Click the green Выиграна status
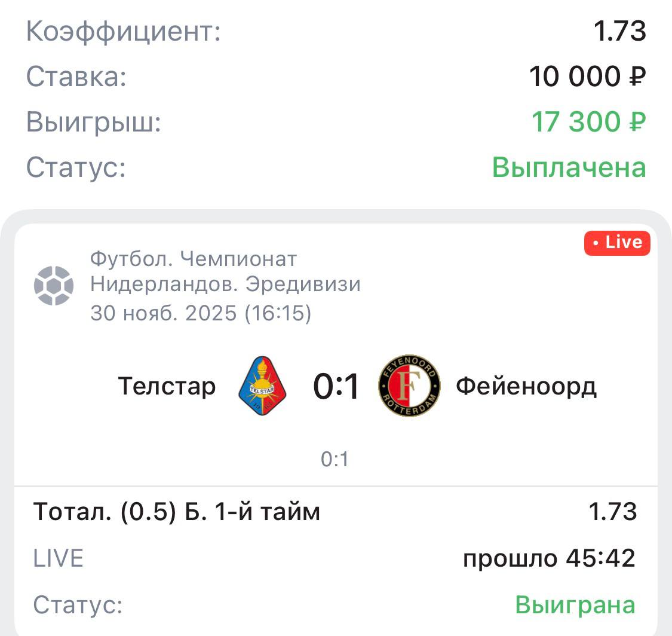Image resolution: width=672 pixels, height=636 pixels. pyautogui.click(x=575, y=605)
